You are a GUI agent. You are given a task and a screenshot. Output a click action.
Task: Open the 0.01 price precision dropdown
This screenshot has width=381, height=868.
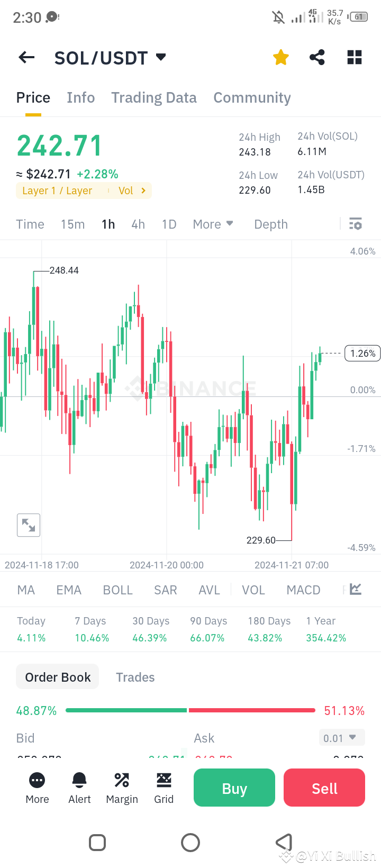coord(341,738)
